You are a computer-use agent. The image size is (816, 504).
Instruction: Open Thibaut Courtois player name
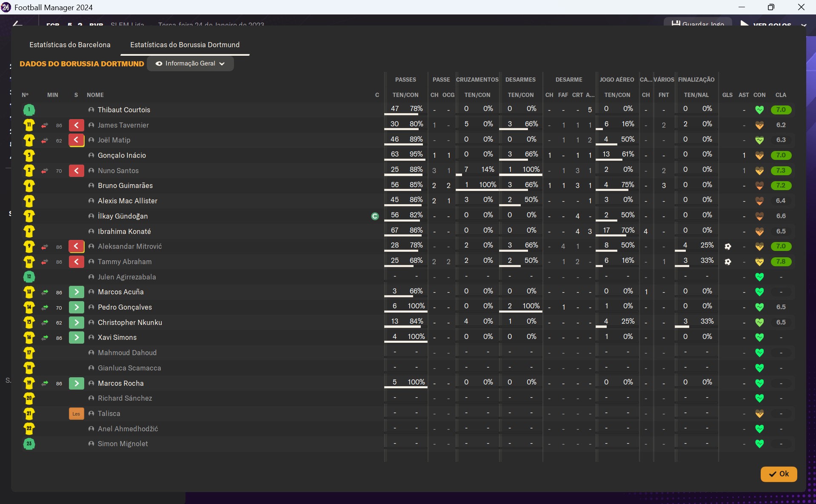124,110
